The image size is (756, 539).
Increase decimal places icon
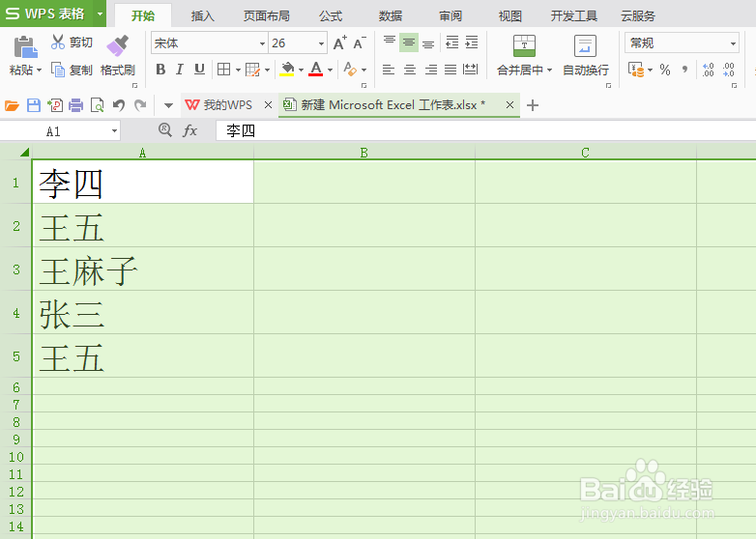click(x=709, y=70)
